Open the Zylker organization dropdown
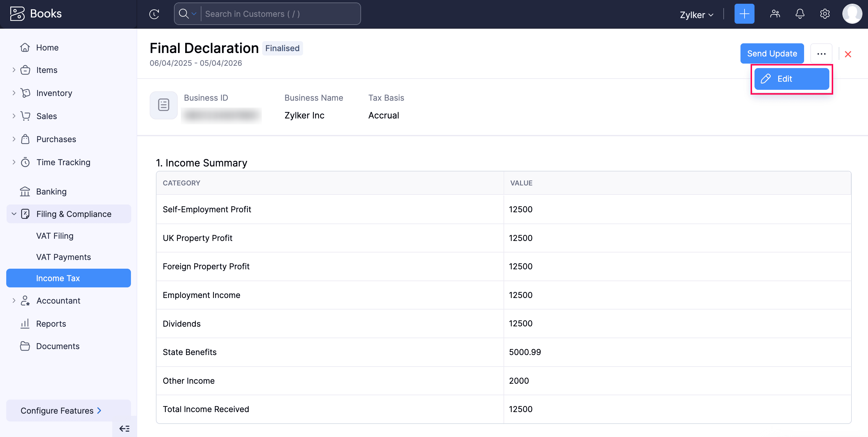 point(696,15)
